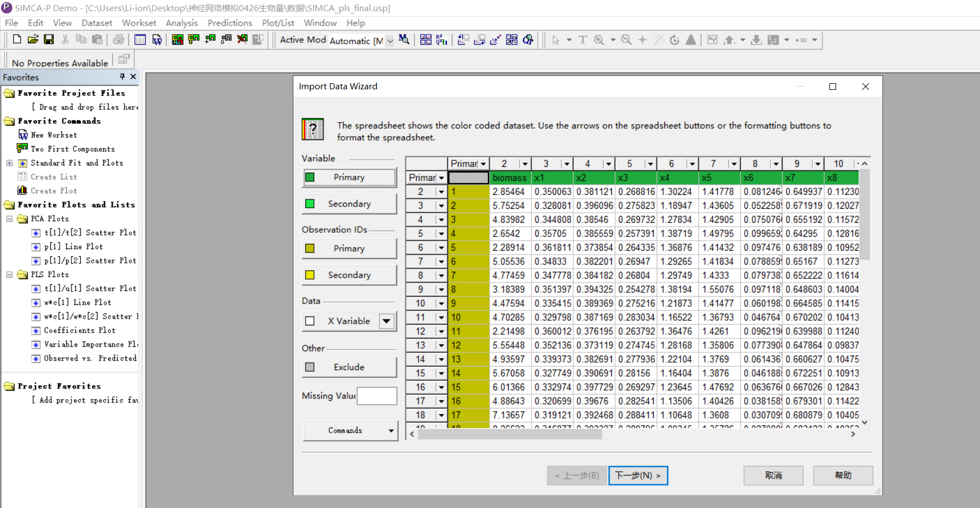Open the Plot/List menu
The width and height of the screenshot is (980, 508).
(278, 23)
